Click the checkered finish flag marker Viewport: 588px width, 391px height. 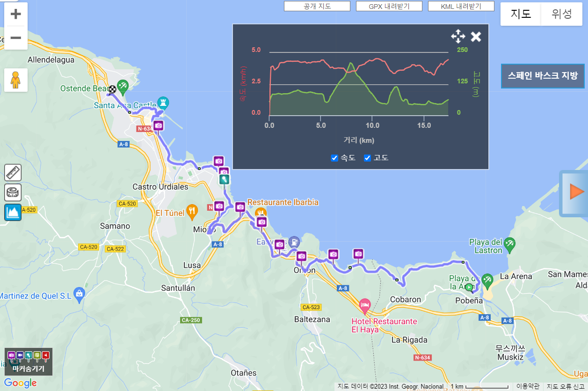112,89
